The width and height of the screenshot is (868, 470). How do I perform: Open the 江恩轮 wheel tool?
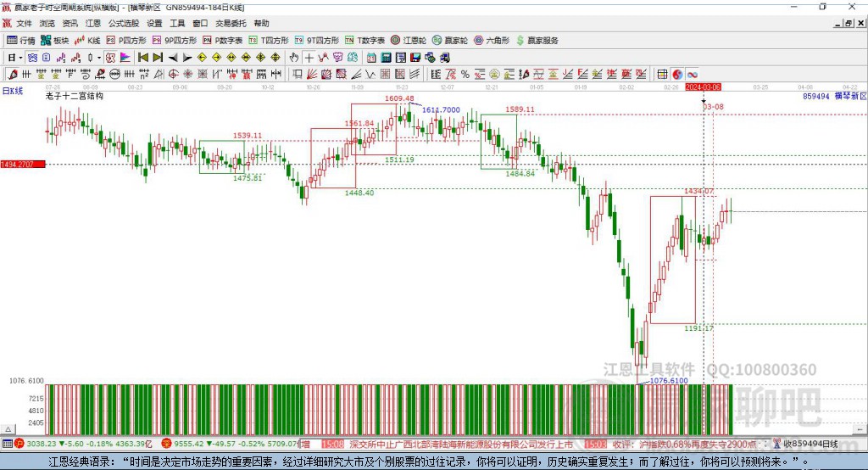pyautogui.click(x=409, y=41)
